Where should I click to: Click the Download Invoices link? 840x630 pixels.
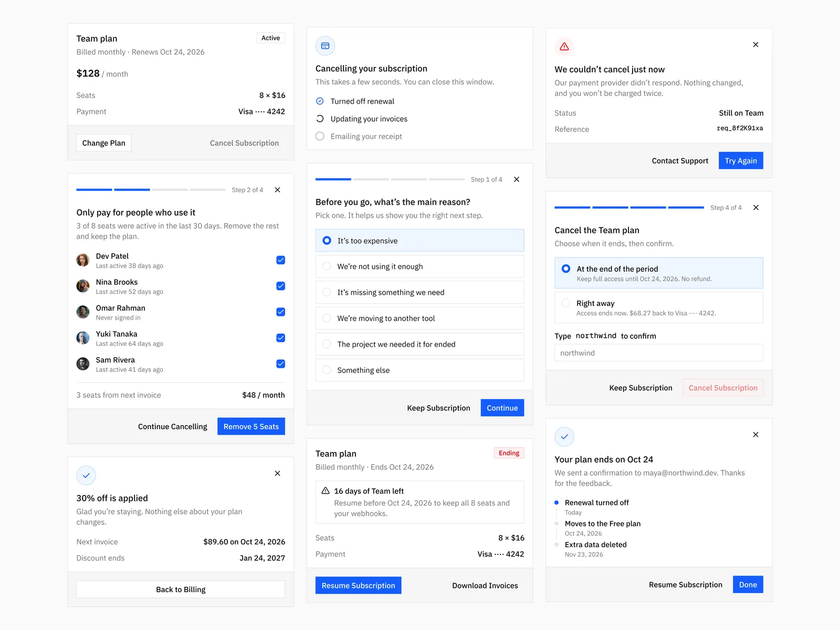tap(485, 585)
